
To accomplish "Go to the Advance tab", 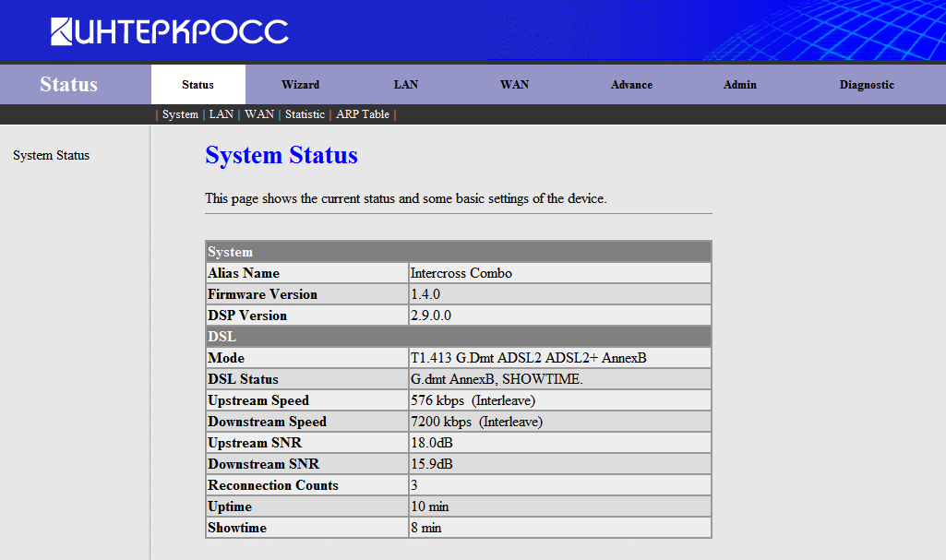I will click(x=631, y=85).
